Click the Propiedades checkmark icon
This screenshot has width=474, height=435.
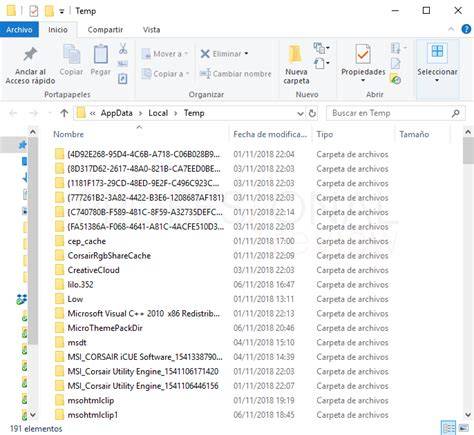pos(363,54)
